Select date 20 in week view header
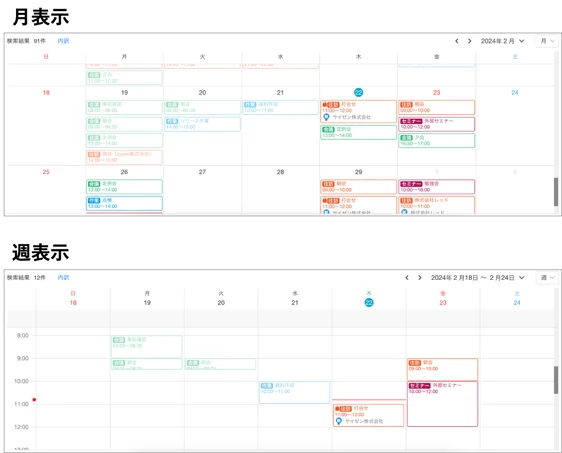Image resolution: width=562 pixels, height=453 pixels. tap(221, 303)
